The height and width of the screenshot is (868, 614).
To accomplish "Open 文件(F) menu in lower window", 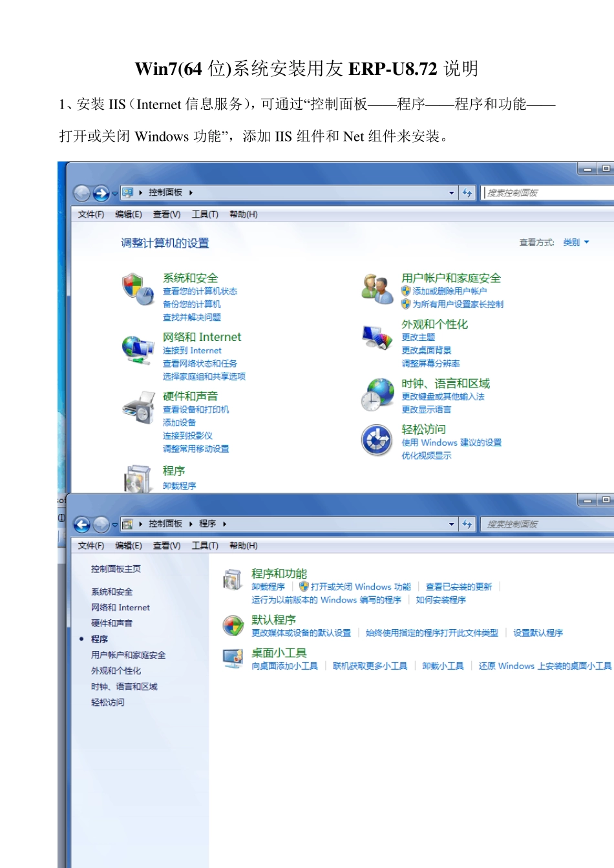I will (91, 546).
